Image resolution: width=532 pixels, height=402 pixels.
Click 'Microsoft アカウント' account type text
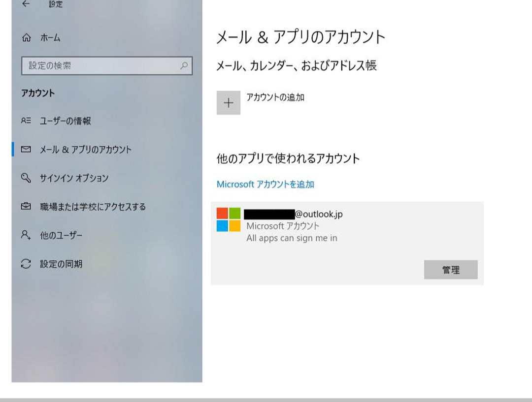click(x=283, y=226)
